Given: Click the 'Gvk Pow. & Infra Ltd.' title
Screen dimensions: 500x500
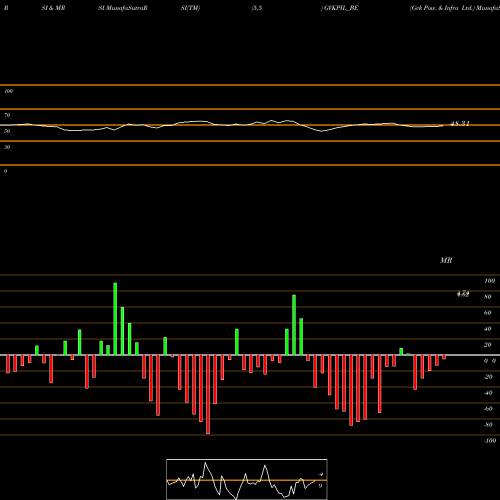Looking at the screenshot, I should [442, 8].
